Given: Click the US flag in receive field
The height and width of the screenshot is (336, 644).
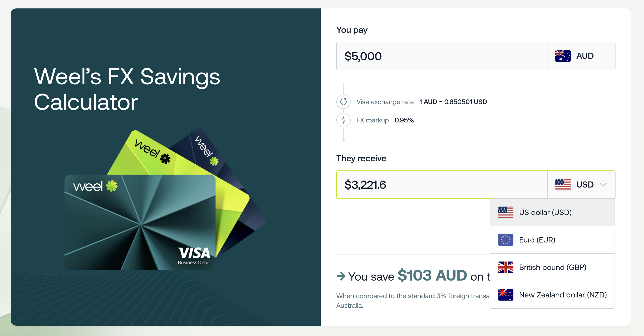Looking at the screenshot, I should pyautogui.click(x=563, y=184).
